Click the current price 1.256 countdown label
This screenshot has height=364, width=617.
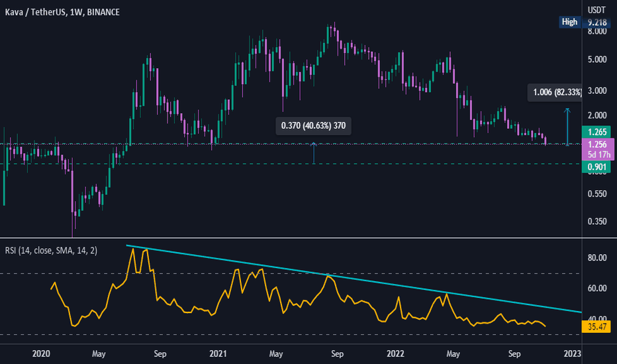[598, 149]
